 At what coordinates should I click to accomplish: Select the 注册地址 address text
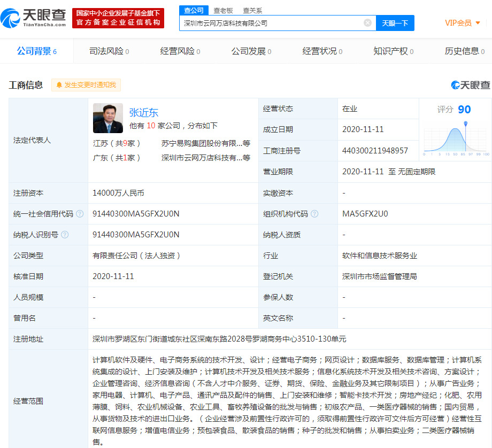tap(219, 339)
